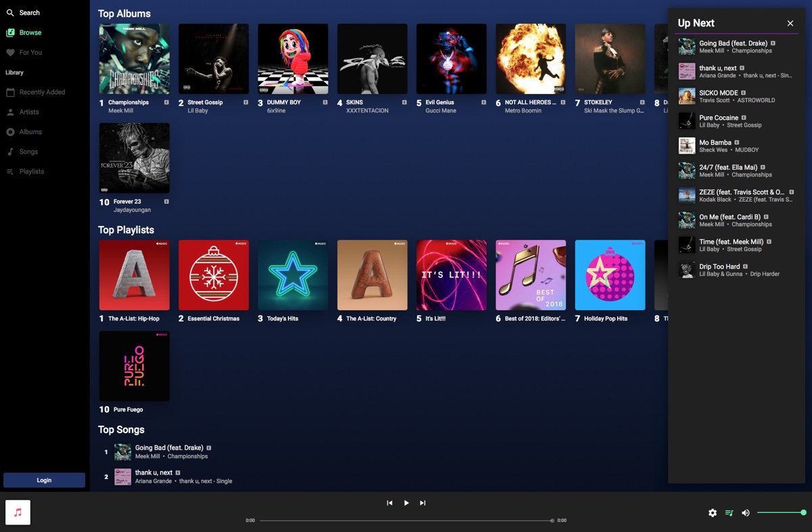
Task: Open the DUMMY BOY album cover
Action: [293, 59]
